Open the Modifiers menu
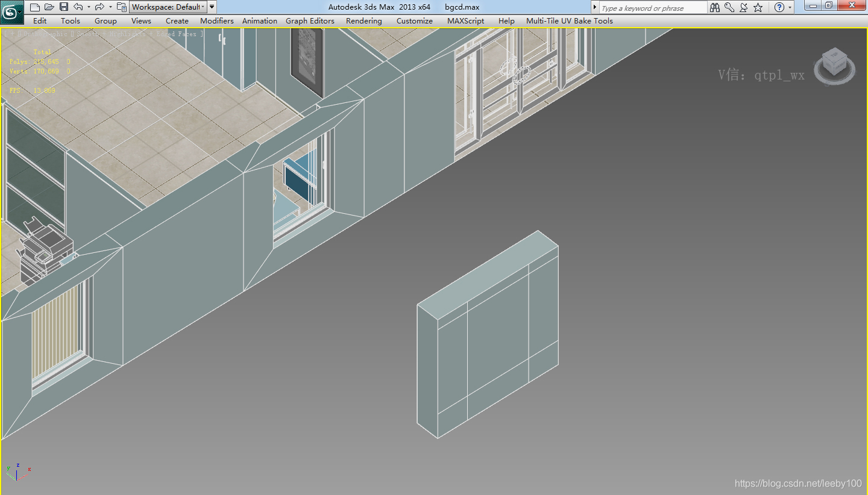The image size is (868, 495). click(217, 20)
